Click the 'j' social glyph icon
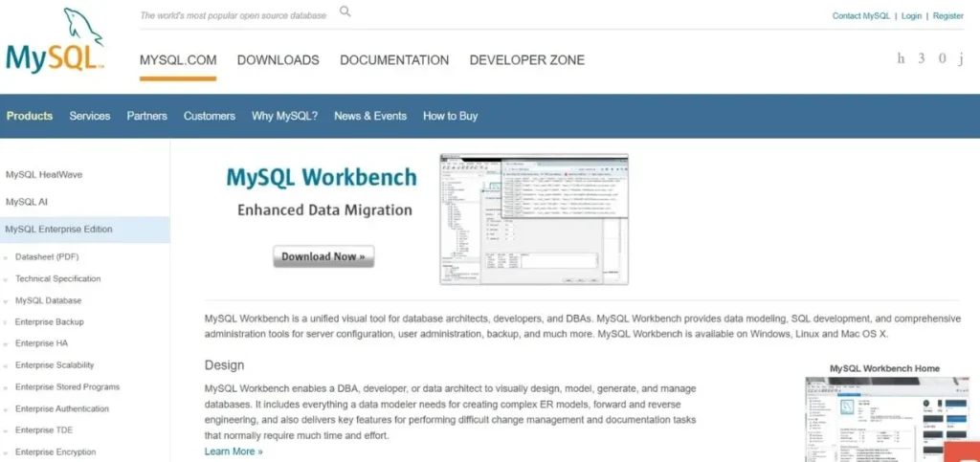 tap(961, 58)
